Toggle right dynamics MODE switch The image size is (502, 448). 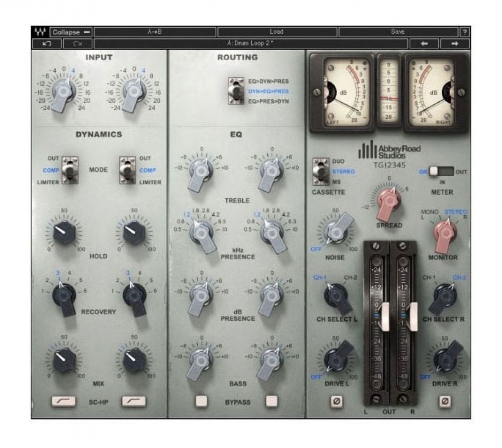(127, 170)
